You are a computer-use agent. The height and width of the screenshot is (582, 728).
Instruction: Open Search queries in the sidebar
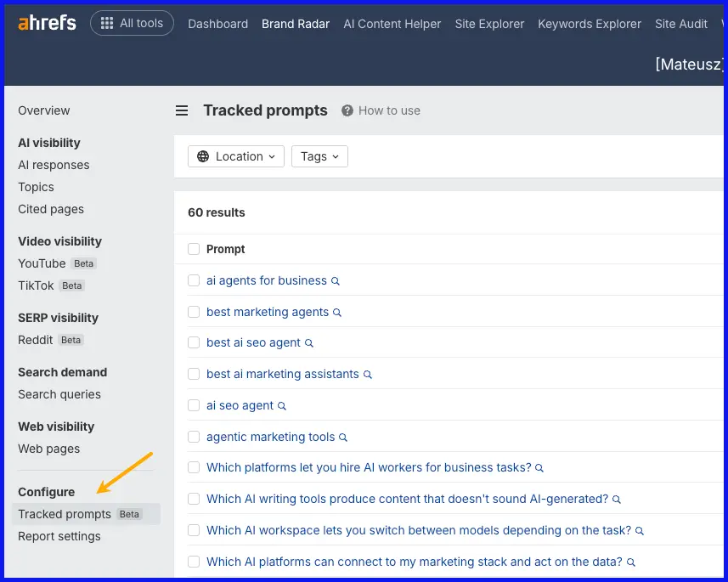(59, 394)
